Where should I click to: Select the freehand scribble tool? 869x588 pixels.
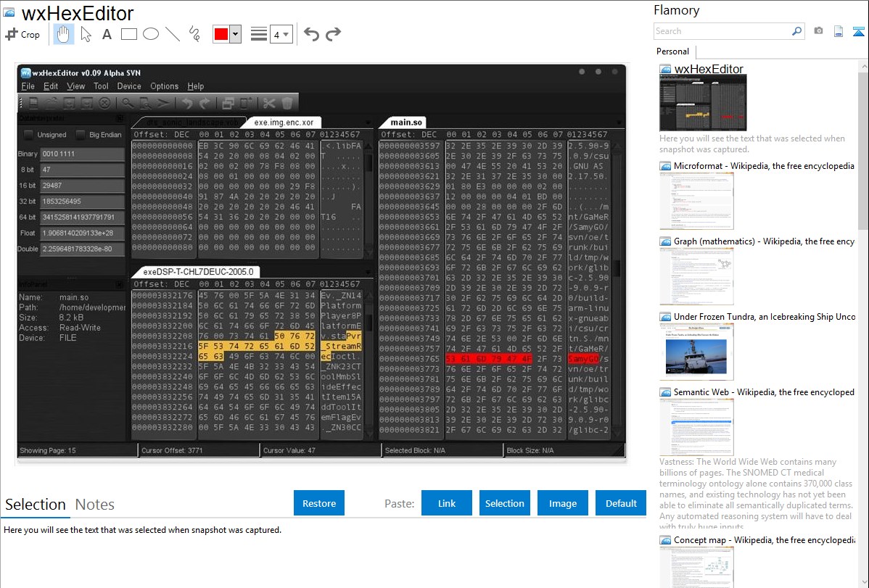(x=194, y=34)
